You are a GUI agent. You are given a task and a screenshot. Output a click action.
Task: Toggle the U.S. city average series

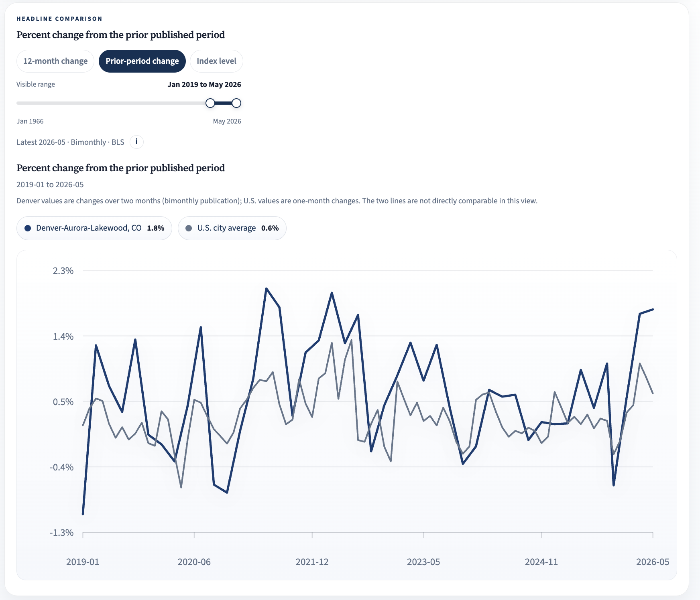pyautogui.click(x=232, y=228)
